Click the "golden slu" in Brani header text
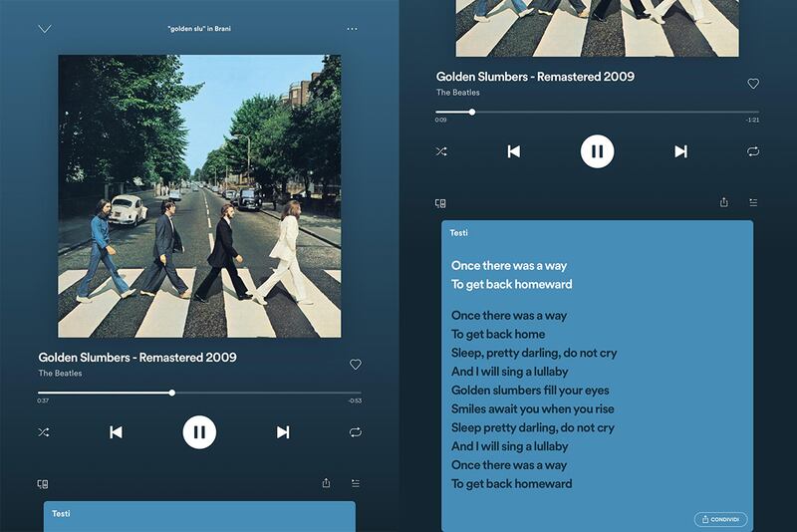Screen dimensions: 797x532 [199, 29]
